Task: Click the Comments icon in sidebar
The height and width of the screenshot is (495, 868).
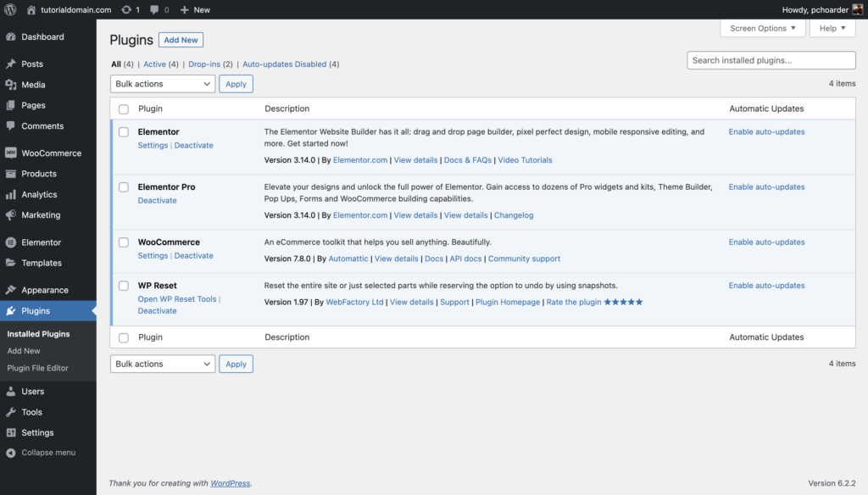Action: point(10,125)
